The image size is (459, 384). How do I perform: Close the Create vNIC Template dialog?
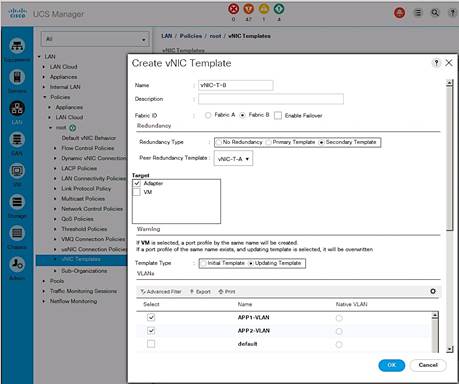click(x=449, y=63)
